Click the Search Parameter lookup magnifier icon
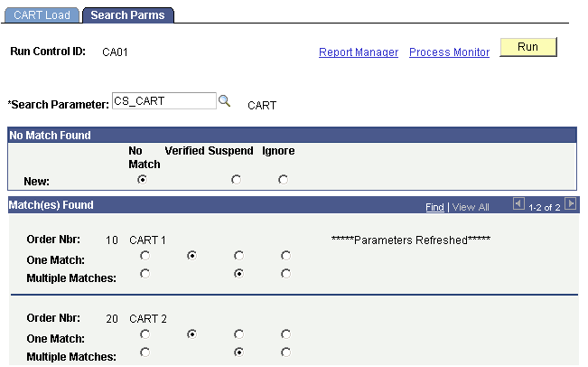Screen dimensions: 588x367 (225, 101)
